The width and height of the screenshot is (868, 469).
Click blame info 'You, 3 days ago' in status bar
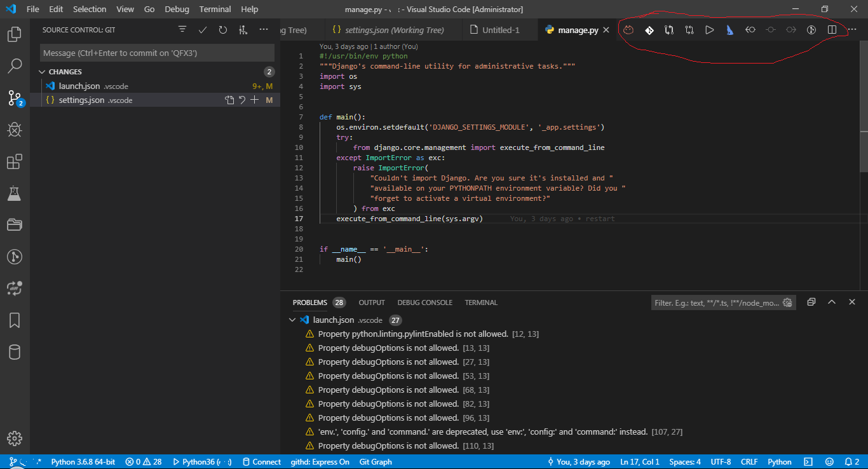pos(578,462)
